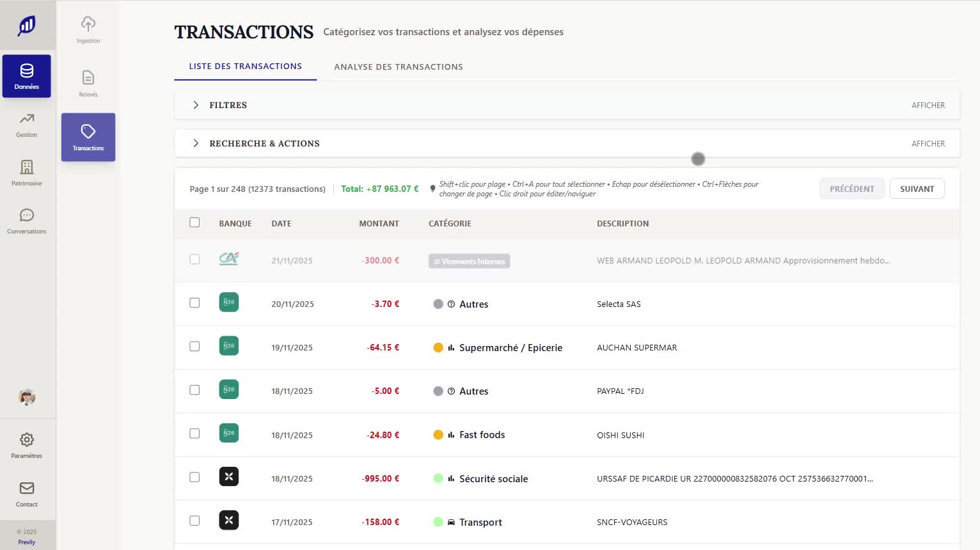Click N26 bank icon on AUCHAN SUPERMAR row
The width and height of the screenshot is (980, 550).
tap(228, 346)
